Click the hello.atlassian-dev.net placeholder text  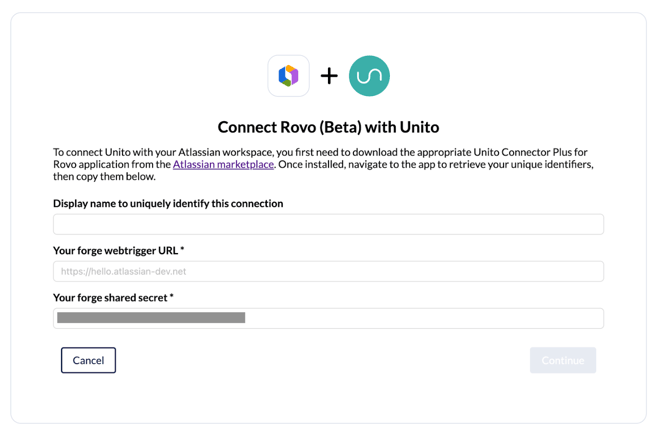click(x=123, y=271)
